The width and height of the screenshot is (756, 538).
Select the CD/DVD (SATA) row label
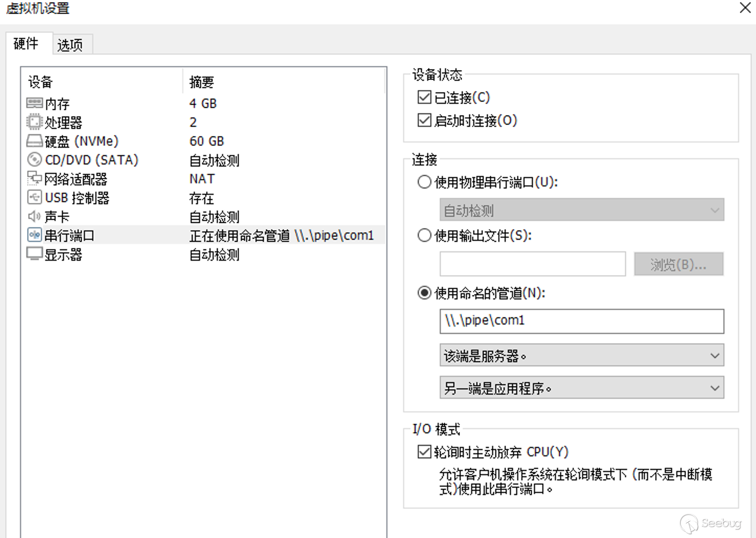(92, 160)
